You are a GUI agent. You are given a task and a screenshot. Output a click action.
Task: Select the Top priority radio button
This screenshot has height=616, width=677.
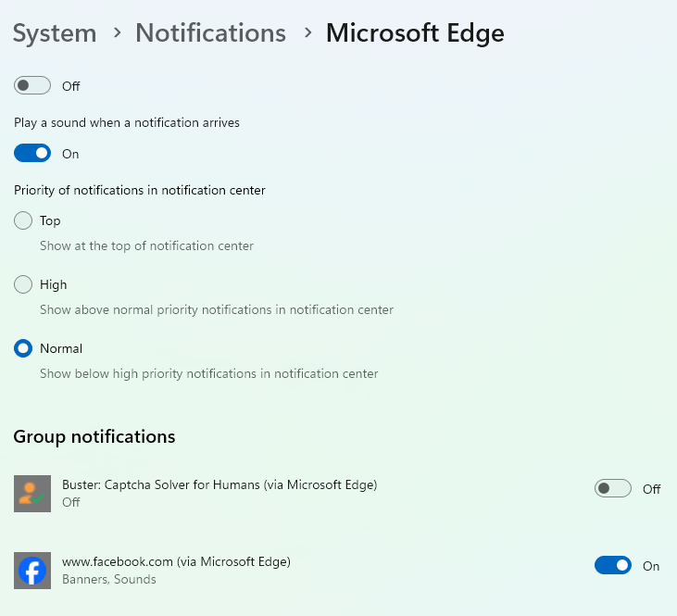coord(23,220)
